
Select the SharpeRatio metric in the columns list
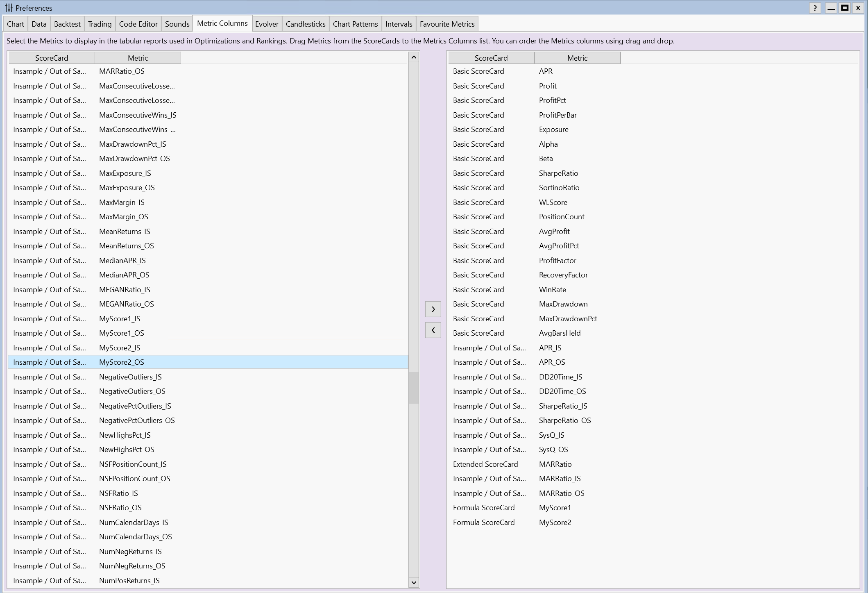click(558, 173)
